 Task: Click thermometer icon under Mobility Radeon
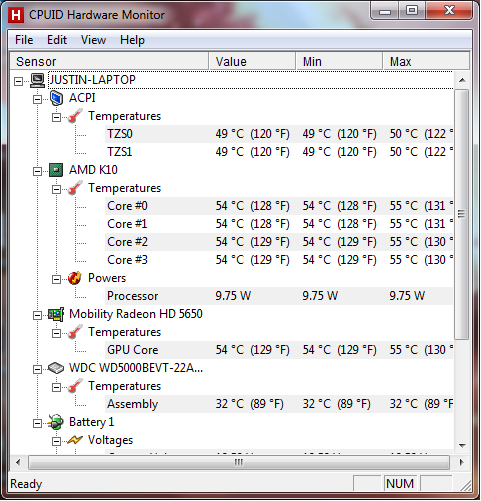[75, 332]
